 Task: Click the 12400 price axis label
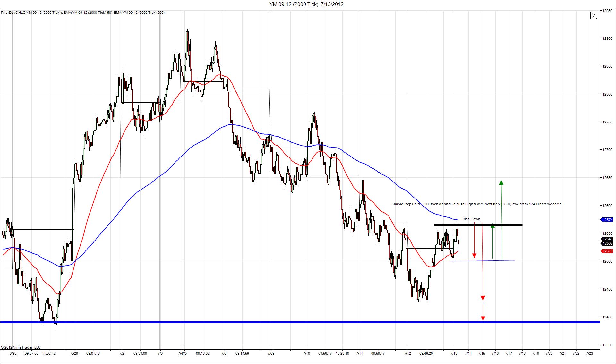[x=607, y=317]
